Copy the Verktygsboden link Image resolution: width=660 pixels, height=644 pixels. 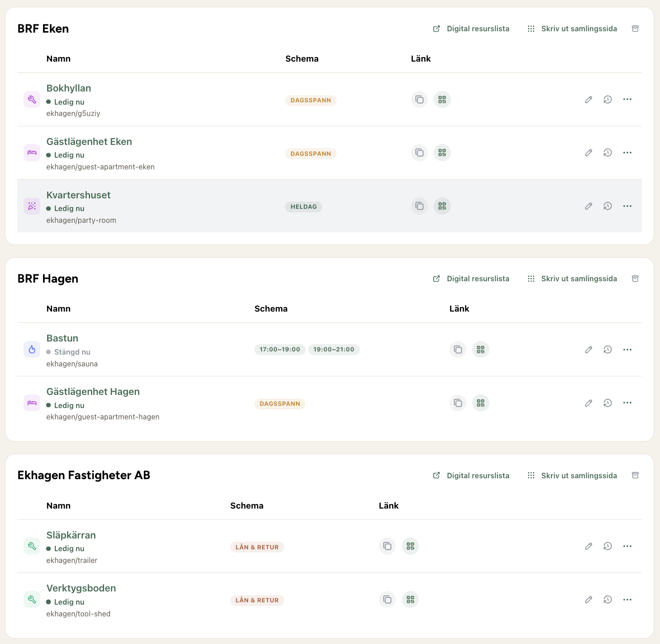tap(387, 600)
